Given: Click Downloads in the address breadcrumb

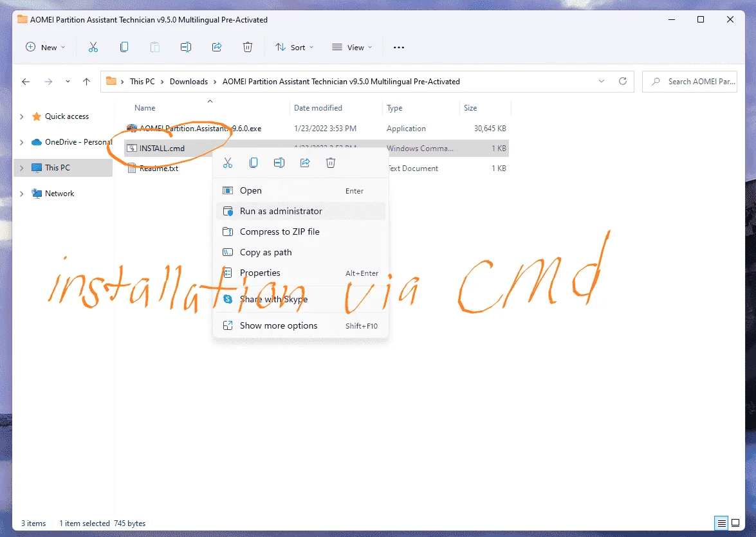Looking at the screenshot, I should [189, 82].
